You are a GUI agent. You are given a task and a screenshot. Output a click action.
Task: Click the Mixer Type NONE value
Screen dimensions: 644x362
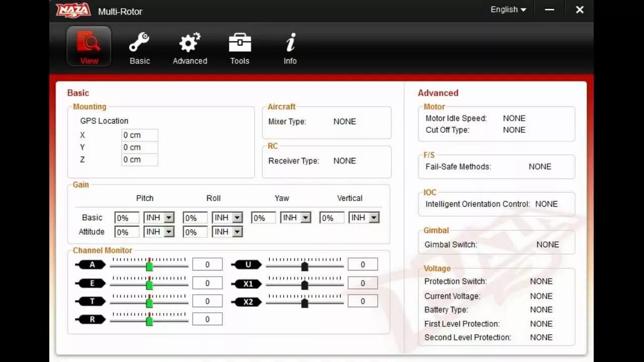[345, 121]
